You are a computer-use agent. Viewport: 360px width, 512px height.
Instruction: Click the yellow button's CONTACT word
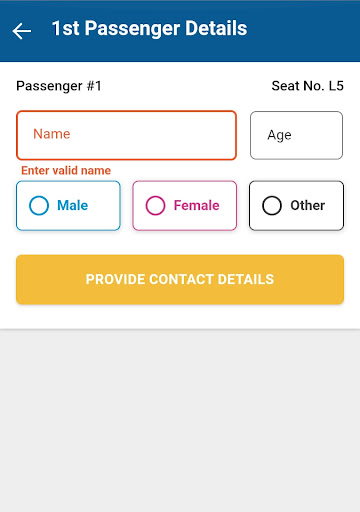coord(180,279)
